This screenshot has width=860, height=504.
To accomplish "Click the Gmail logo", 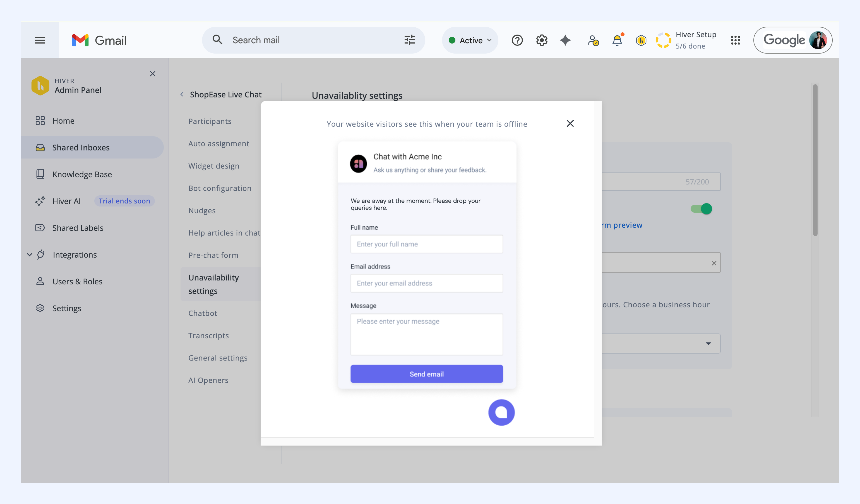I will coord(99,40).
